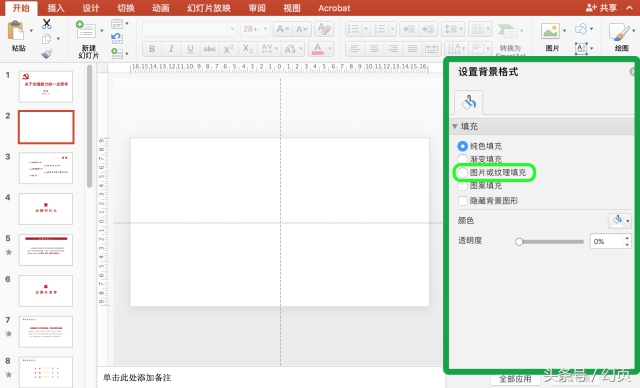Click the Cut scissors icon
Image resolution: width=640 pixels, height=388 pixels.
pyautogui.click(x=47, y=24)
